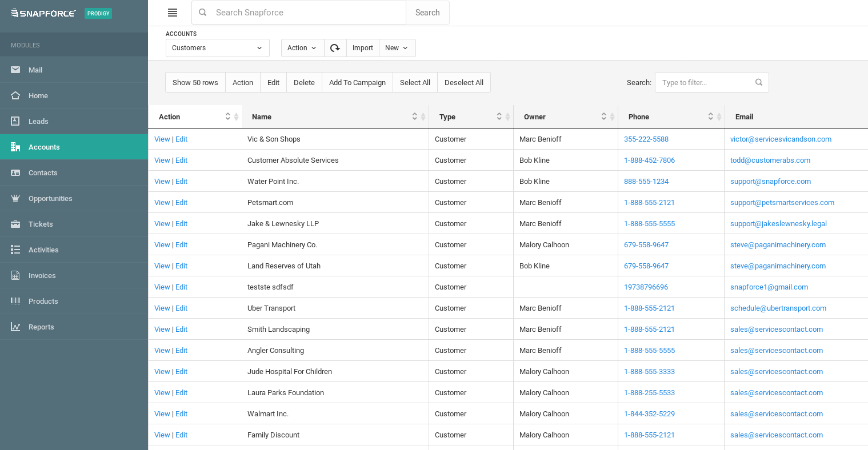Click phone number 1-888-555-5555 for Jake & Lewnesky LLP

point(649,223)
